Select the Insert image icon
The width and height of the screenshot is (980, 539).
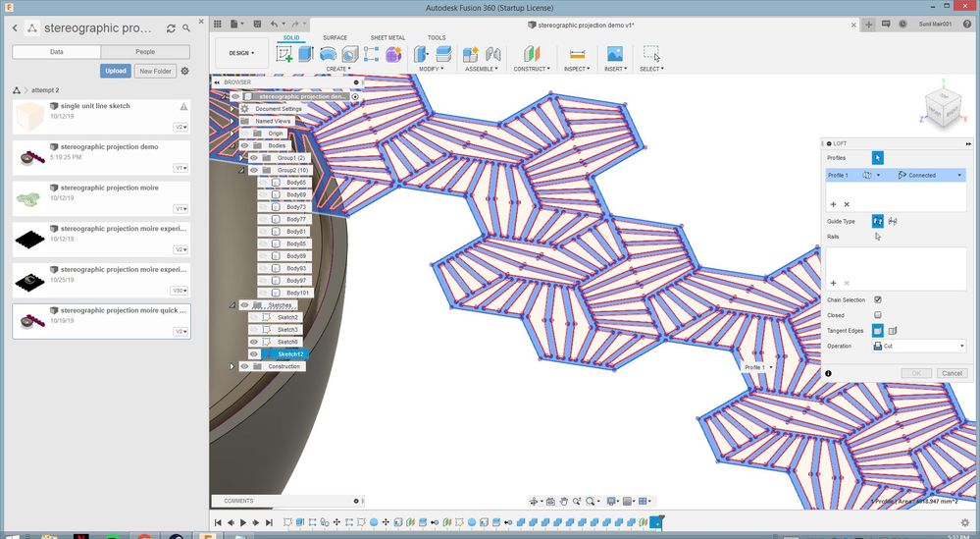(614, 54)
